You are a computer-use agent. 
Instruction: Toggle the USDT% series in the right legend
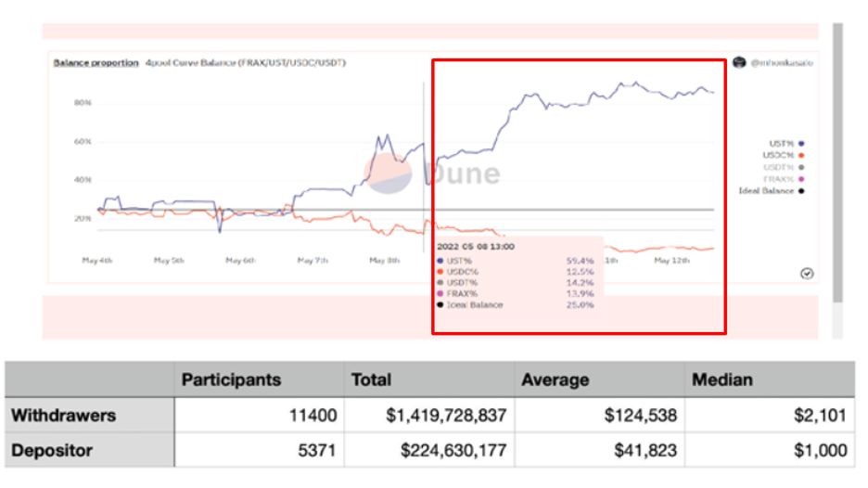tap(777, 167)
